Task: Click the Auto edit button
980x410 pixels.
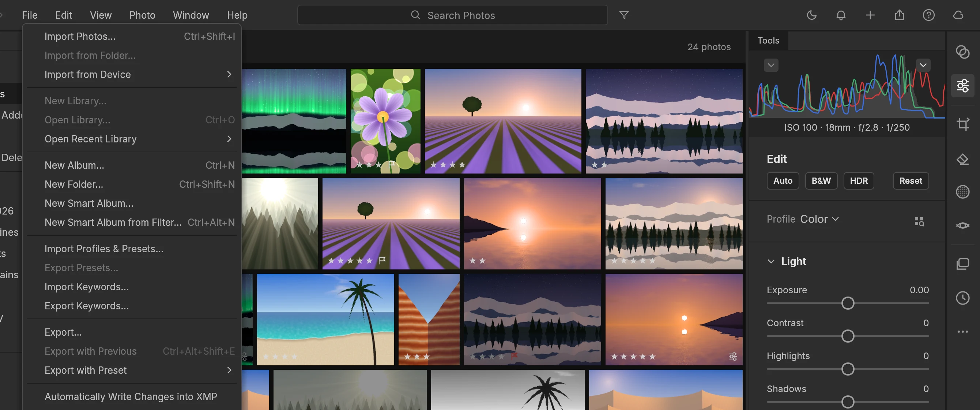Action: coord(783,181)
